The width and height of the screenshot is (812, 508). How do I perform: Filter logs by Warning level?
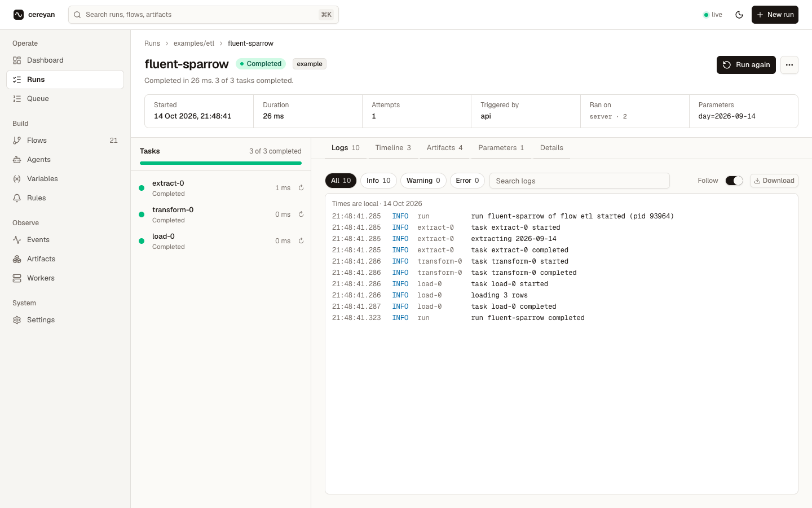point(423,181)
